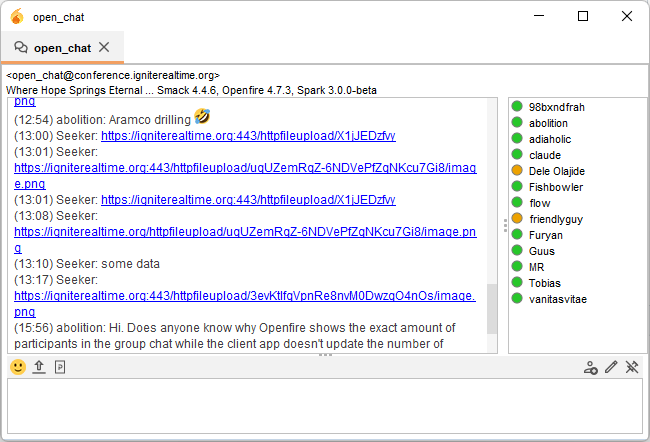Close the open_chat tab
The height and width of the screenshot is (442, 650).
point(104,47)
